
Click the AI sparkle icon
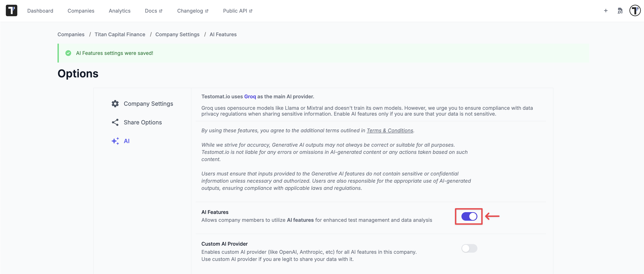point(115,141)
